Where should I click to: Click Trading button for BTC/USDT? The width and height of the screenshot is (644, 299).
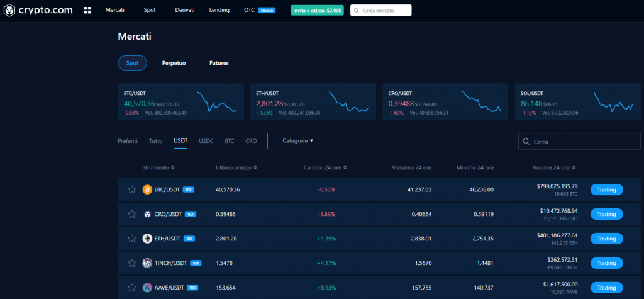coord(607,189)
